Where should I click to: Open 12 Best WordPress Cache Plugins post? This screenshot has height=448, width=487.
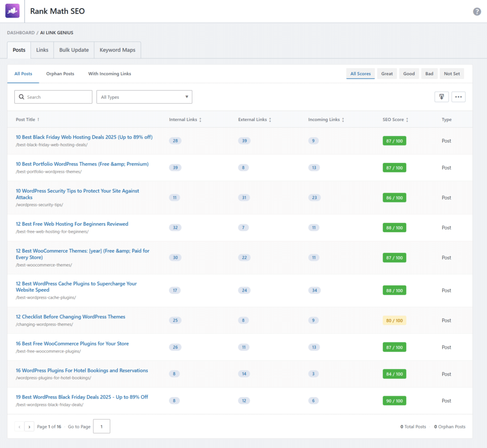(x=76, y=286)
